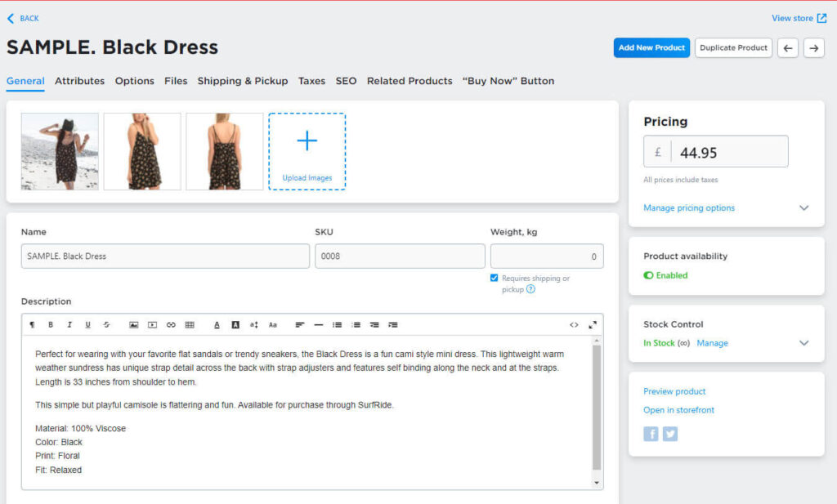Image resolution: width=837 pixels, height=504 pixels.
Task: Select the back view dress thumbnail
Action: click(225, 151)
